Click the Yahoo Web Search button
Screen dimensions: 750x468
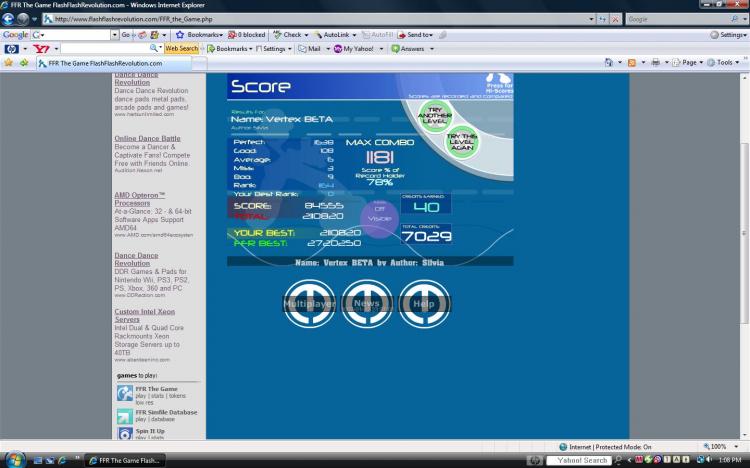click(x=181, y=48)
